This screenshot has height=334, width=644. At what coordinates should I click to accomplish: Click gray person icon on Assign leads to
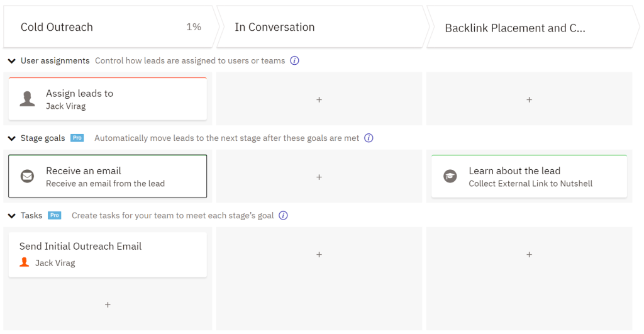click(28, 99)
